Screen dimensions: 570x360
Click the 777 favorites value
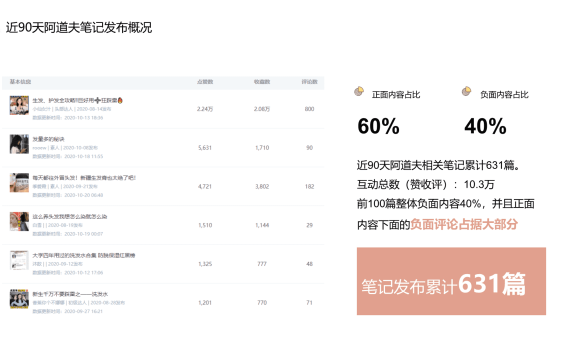262,264
